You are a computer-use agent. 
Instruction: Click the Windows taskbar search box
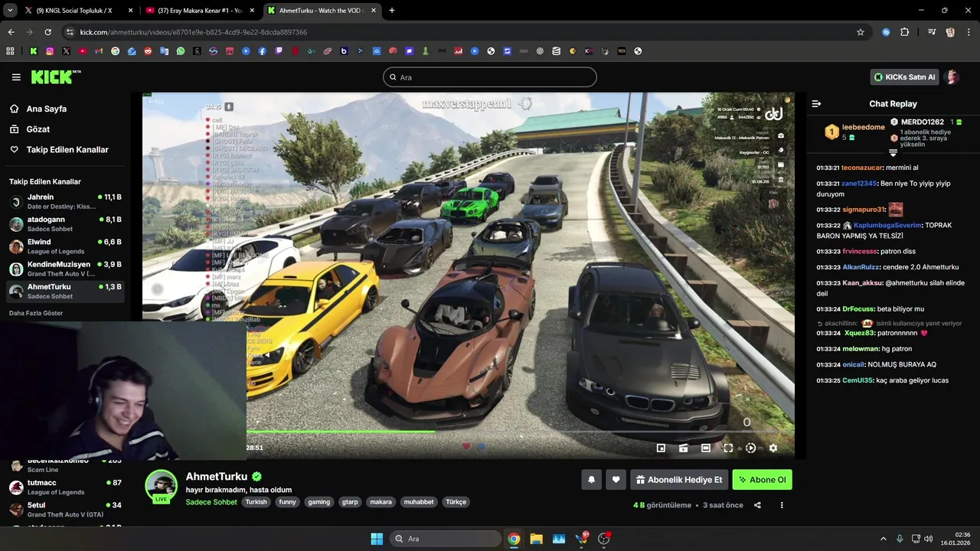pyautogui.click(x=446, y=539)
